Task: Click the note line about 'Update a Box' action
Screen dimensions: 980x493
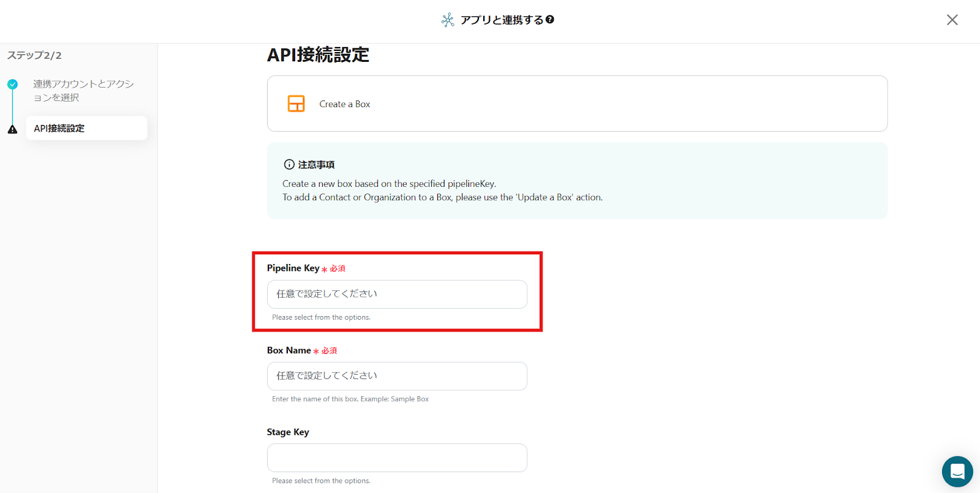Action: click(443, 197)
